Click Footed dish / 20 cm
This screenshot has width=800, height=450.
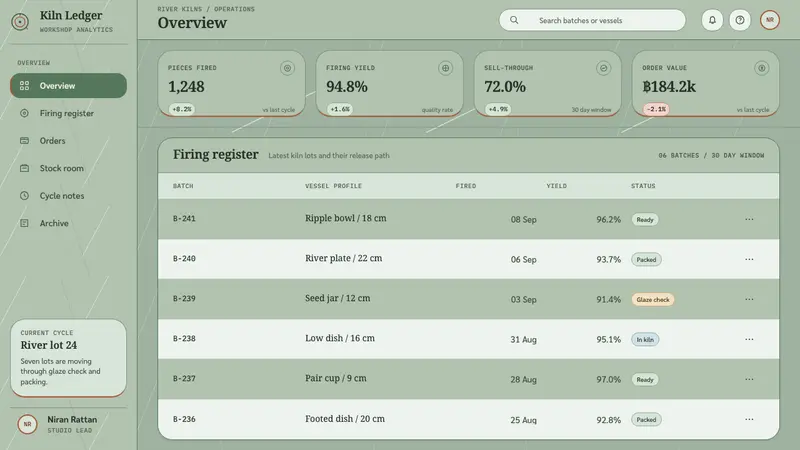tap(345, 418)
